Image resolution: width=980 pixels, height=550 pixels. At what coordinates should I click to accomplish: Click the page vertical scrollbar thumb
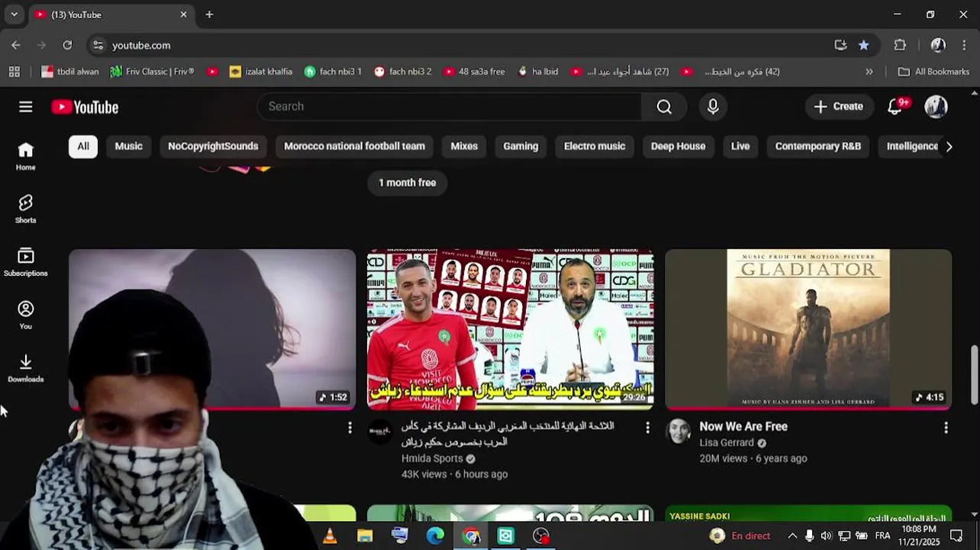974,376
